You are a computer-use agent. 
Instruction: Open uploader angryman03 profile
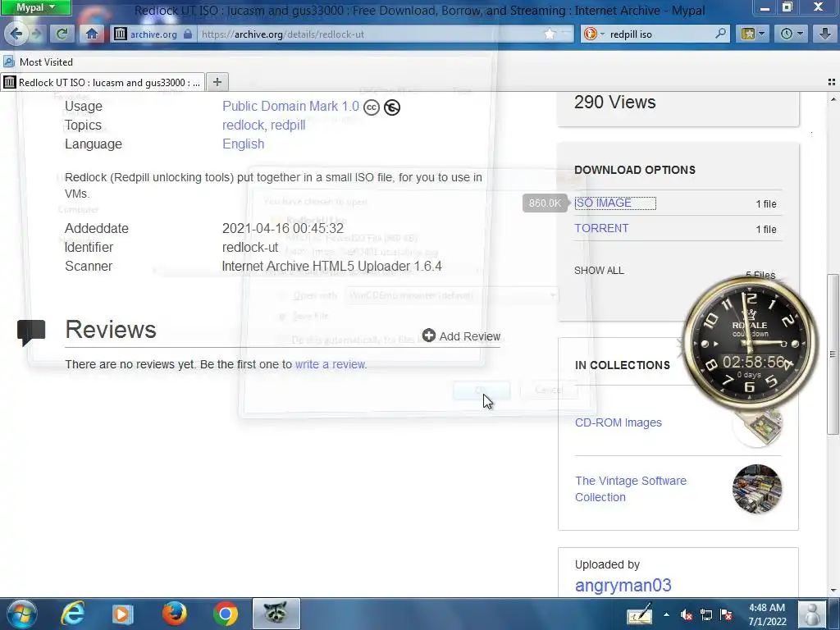click(623, 586)
